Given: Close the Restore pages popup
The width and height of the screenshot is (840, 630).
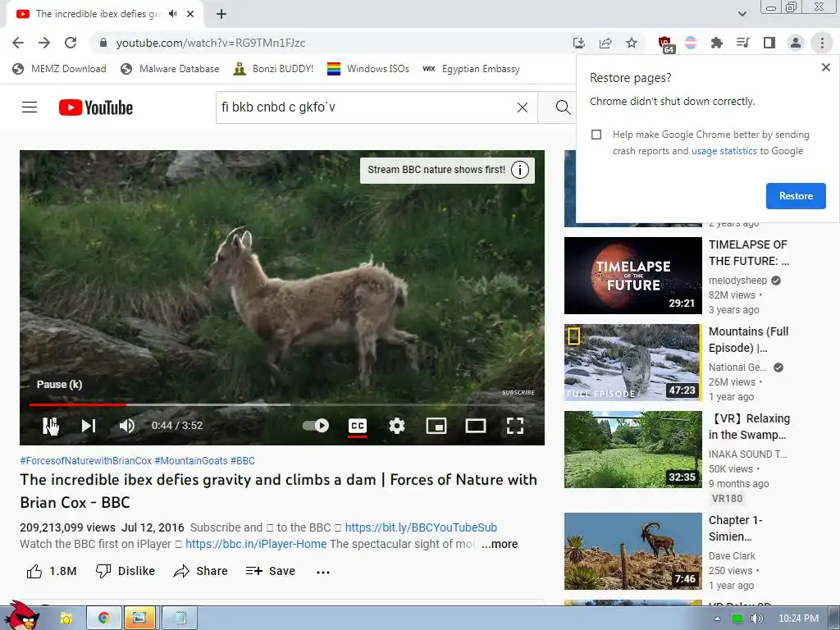Looking at the screenshot, I should point(825,67).
